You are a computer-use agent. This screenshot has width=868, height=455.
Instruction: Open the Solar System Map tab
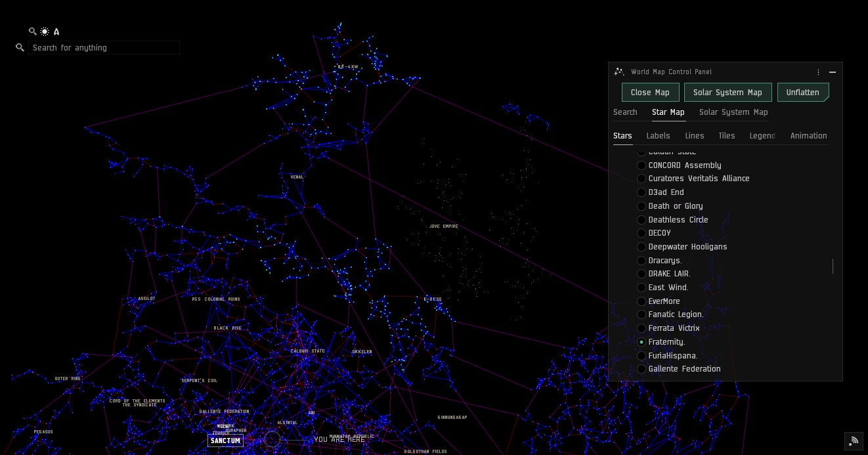tap(733, 112)
